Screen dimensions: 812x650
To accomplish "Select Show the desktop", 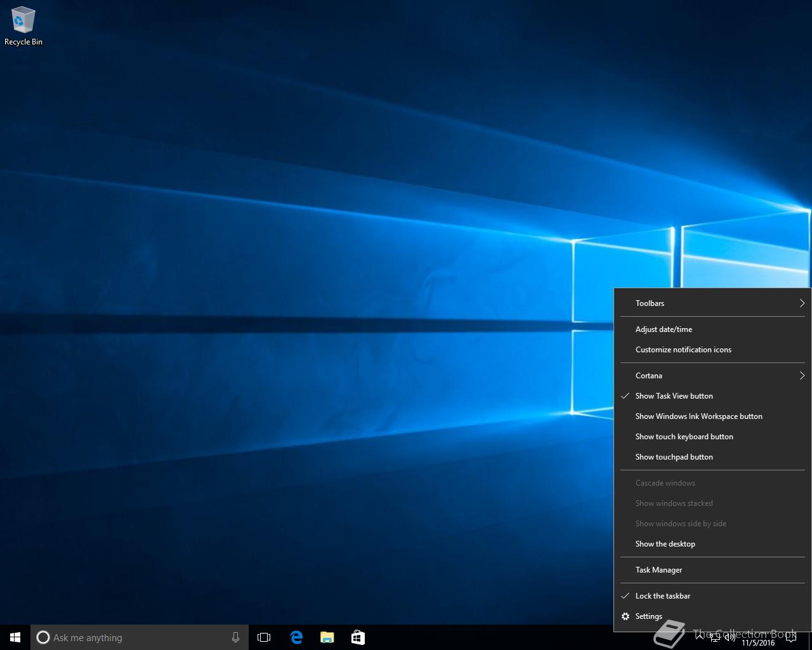I will [x=712, y=544].
